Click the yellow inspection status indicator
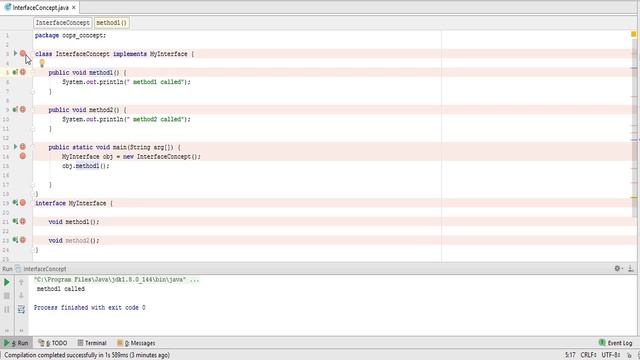Screen dimensions: 640x360 (634, 34)
